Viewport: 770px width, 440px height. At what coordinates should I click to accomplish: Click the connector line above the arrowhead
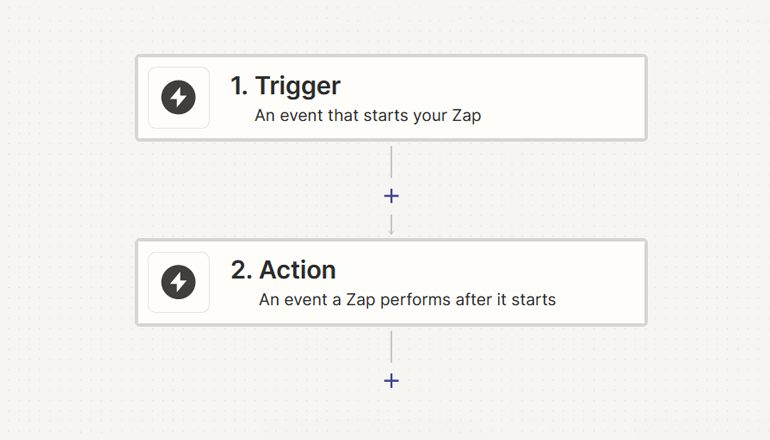click(x=391, y=221)
